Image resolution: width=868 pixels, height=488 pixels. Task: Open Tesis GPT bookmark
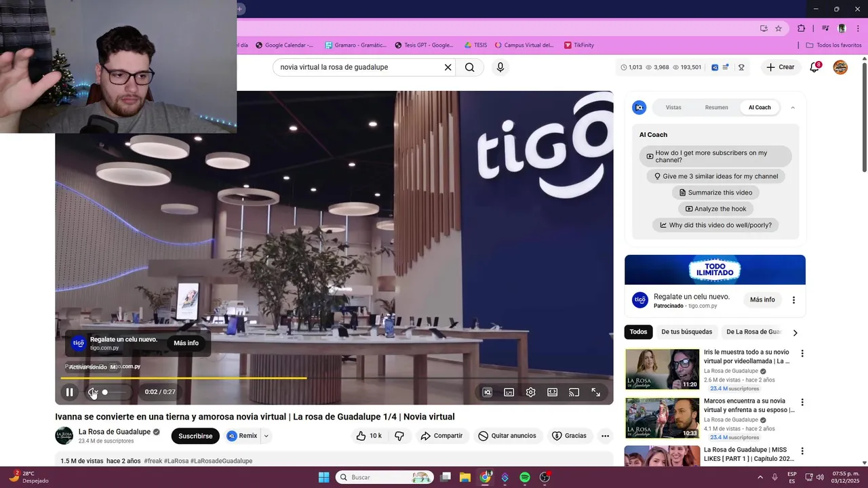pos(424,45)
